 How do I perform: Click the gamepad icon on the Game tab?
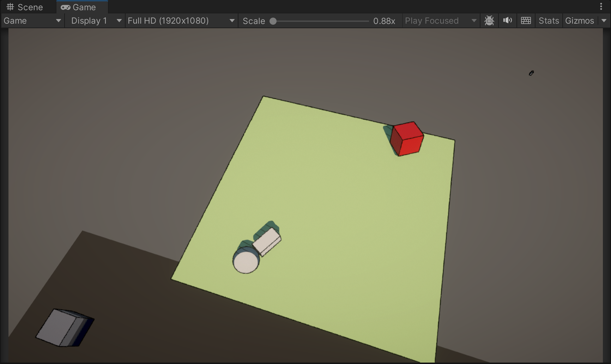pyautogui.click(x=65, y=7)
